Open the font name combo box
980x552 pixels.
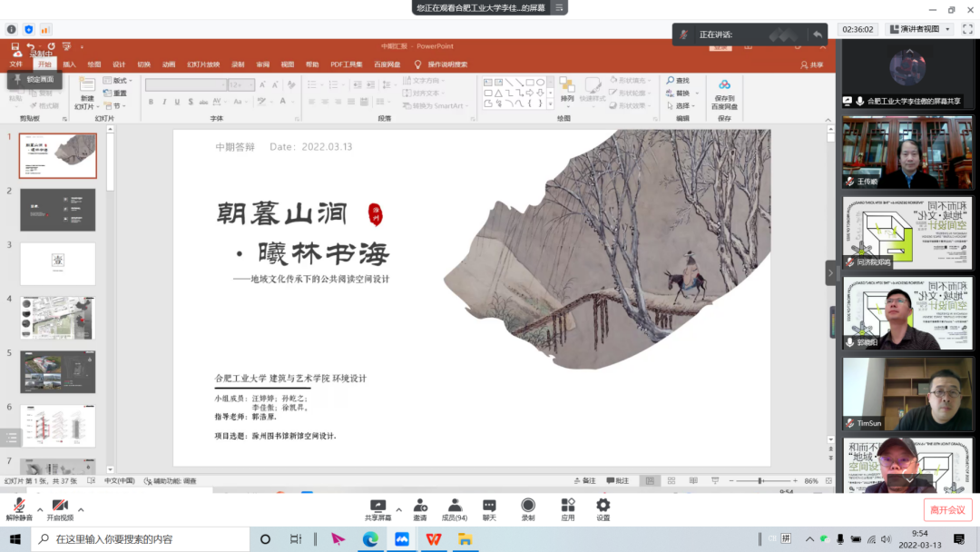186,84
